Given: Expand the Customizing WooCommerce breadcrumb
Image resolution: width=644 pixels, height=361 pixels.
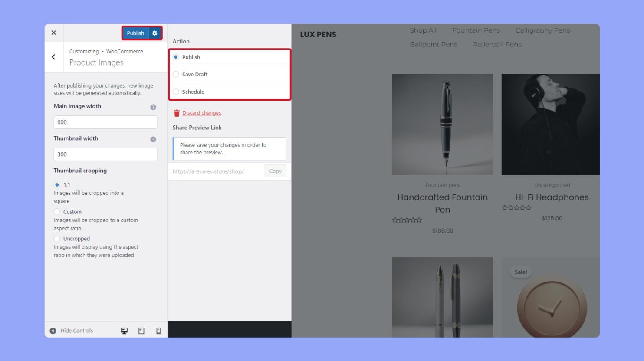Looking at the screenshot, I should pos(106,51).
